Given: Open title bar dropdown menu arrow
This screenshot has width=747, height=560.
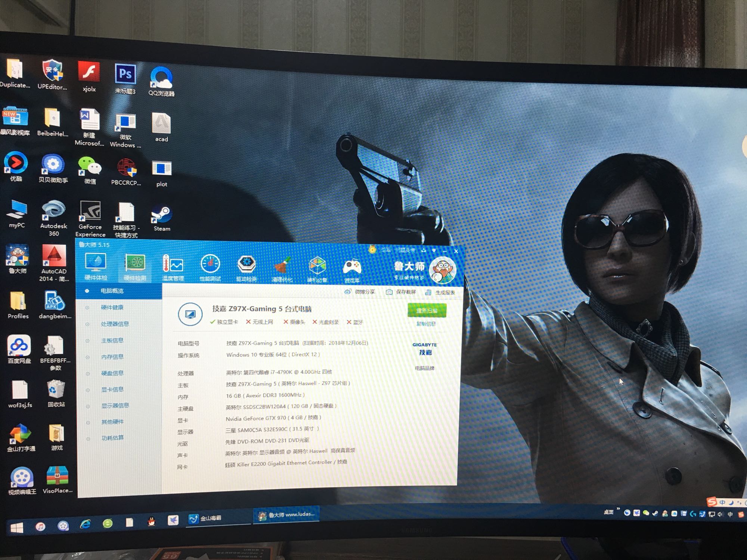Looking at the screenshot, I should 434,250.
